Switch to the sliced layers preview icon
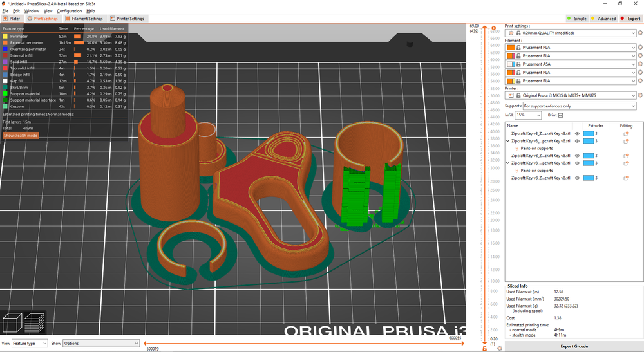Screen dimensions: 644x352 [x=35, y=322]
